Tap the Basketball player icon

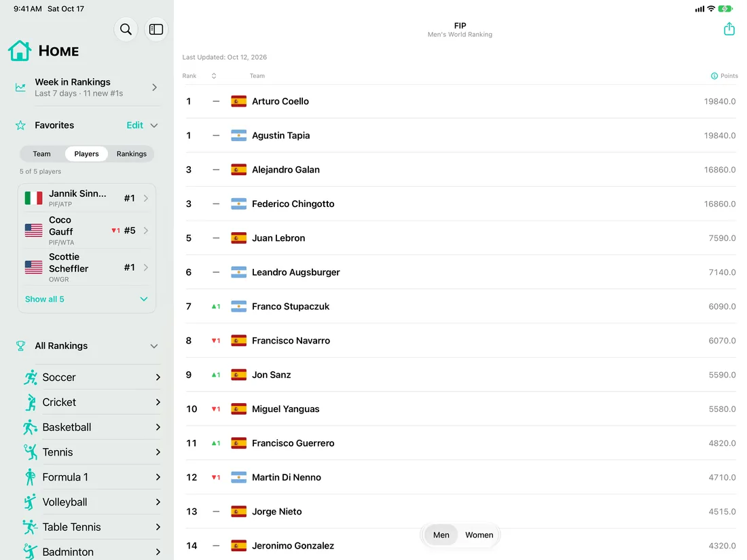click(30, 427)
